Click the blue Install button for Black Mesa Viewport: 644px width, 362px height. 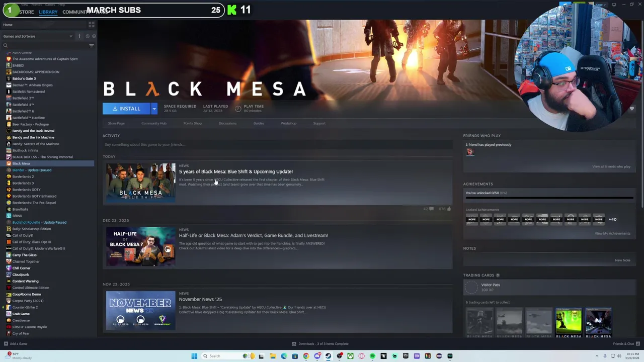pos(126,109)
